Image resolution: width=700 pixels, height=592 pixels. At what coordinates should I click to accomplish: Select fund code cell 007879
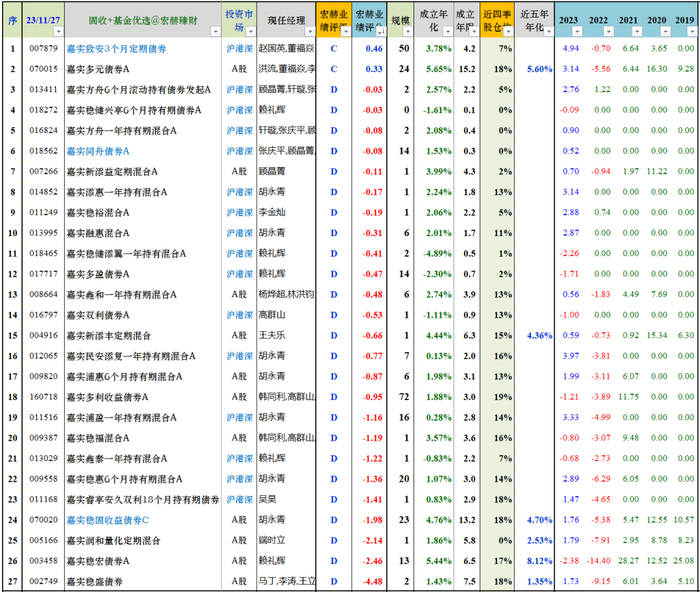[44, 48]
